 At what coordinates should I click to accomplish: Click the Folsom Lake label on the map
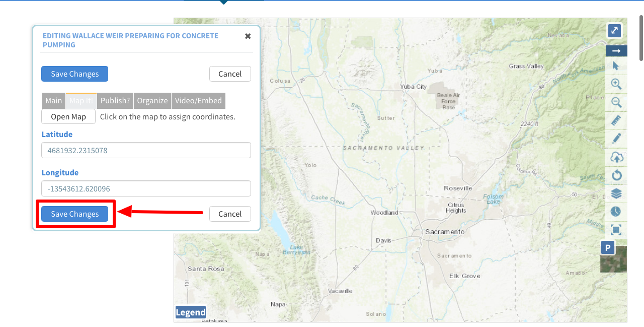click(x=493, y=199)
